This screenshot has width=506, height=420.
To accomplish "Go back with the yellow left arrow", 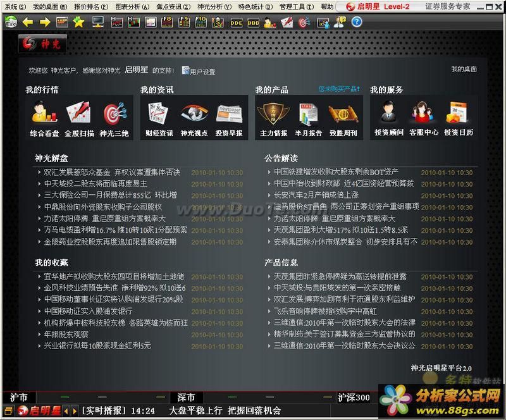I will click(28, 22).
